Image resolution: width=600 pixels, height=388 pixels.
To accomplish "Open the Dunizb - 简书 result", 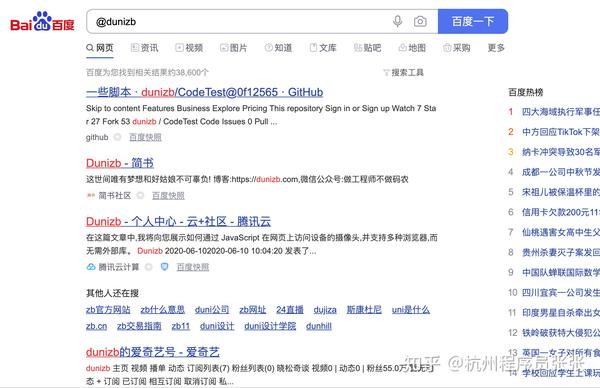I will 120,163.
